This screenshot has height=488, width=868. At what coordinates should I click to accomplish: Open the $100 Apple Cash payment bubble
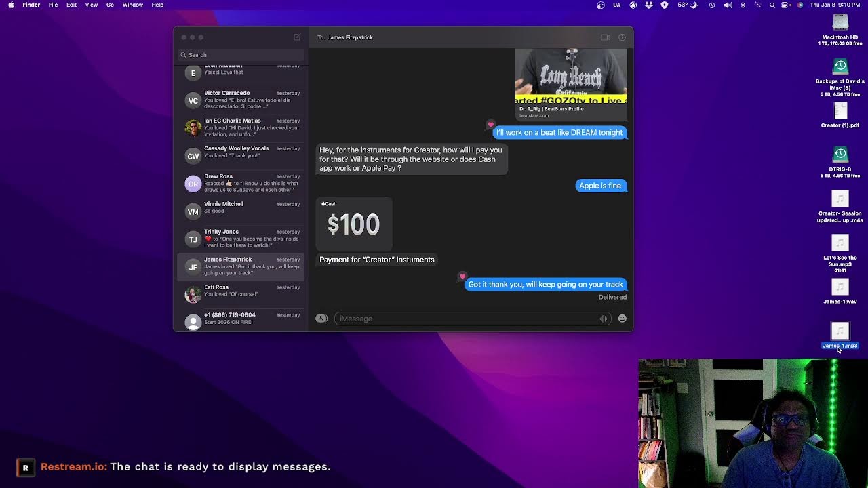pos(354,224)
